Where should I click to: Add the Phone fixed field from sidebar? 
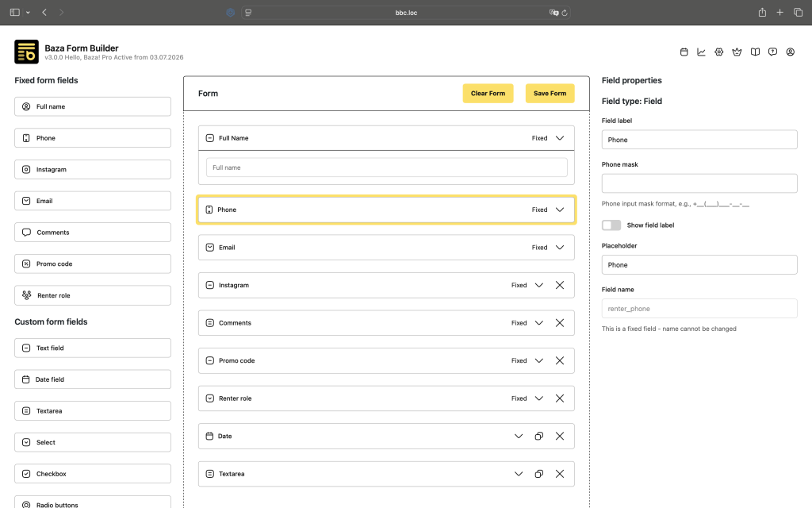[x=93, y=138]
